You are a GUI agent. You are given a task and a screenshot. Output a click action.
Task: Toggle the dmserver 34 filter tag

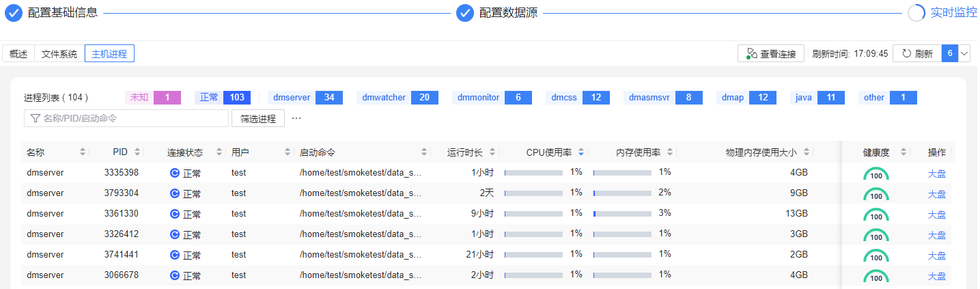click(x=305, y=98)
